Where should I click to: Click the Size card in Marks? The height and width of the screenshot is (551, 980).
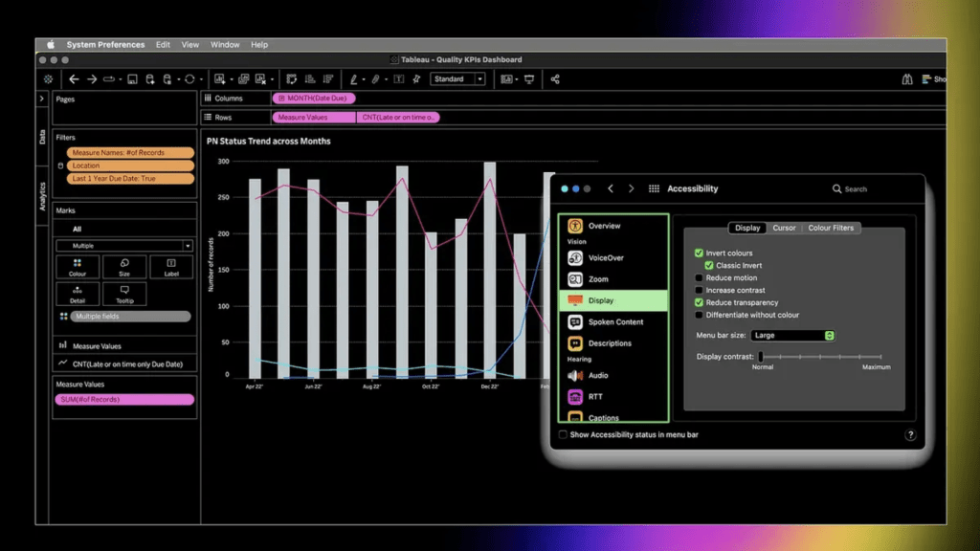pyautogui.click(x=124, y=268)
